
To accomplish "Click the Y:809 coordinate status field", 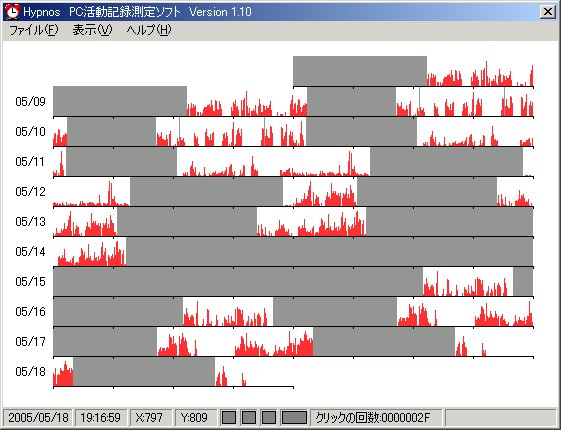I will click(x=196, y=417).
